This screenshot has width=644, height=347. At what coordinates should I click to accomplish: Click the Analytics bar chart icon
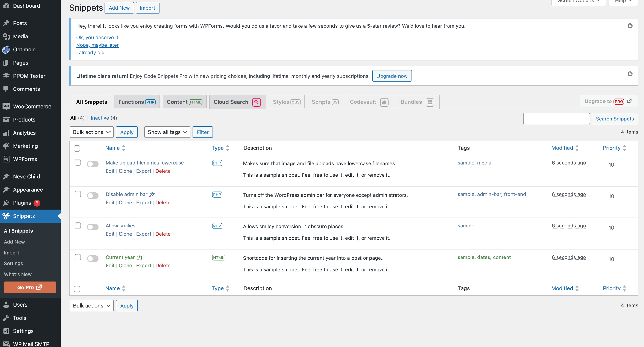point(6,133)
